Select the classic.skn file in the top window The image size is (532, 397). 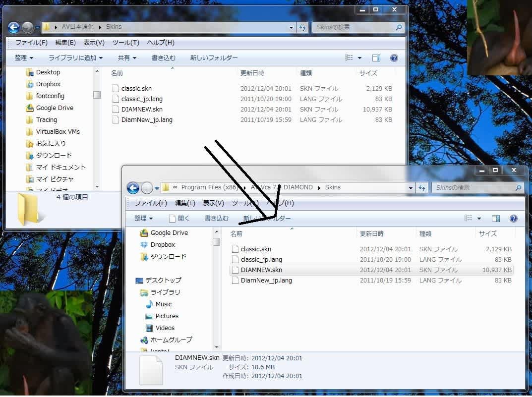pyautogui.click(x=136, y=89)
